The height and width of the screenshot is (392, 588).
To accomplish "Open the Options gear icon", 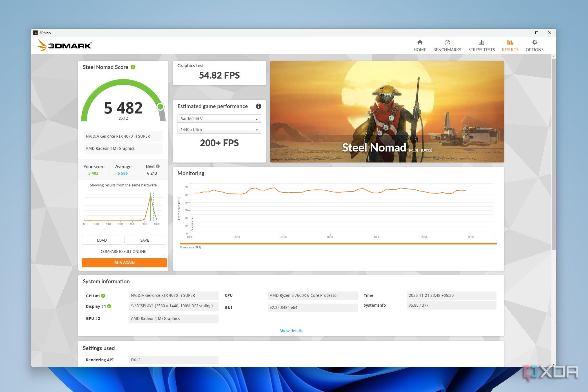I will click(534, 43).
